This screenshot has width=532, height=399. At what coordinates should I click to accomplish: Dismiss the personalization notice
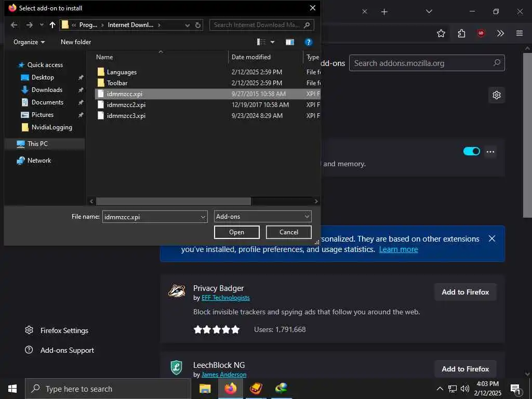pyautogui.click(x=491, y=239)
